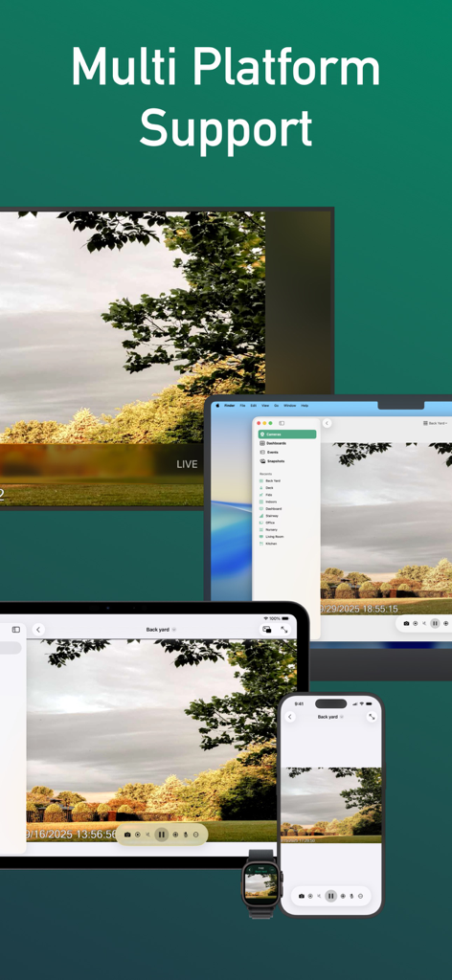Screen dimensions: 452x980
Task: Zoom in using the iPhone plus icon
Action: pos(343,896)
